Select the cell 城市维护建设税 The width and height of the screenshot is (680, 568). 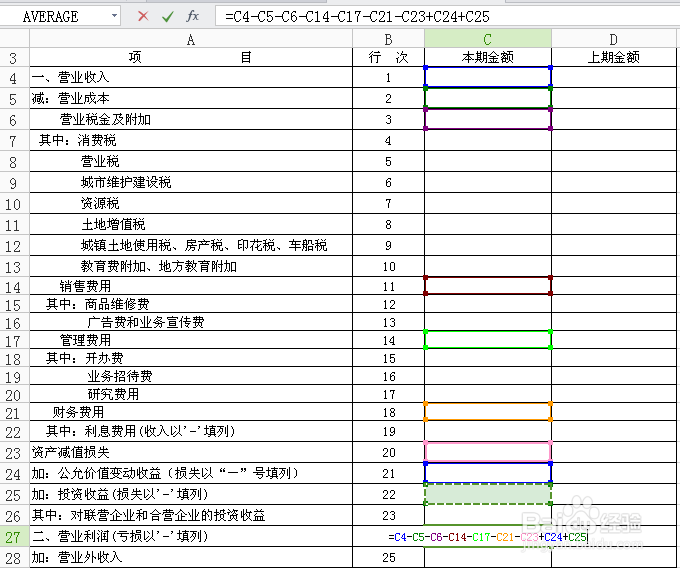[191, 183]
